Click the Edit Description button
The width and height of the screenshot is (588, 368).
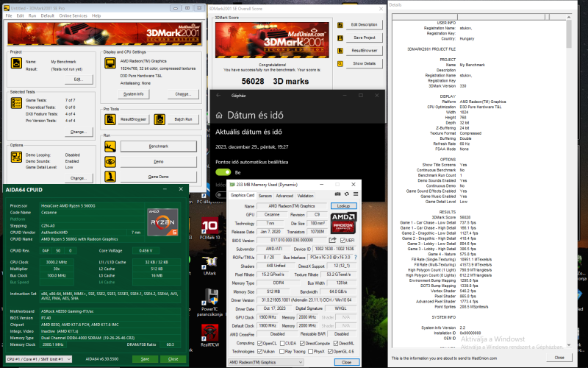tap(364, 24)
